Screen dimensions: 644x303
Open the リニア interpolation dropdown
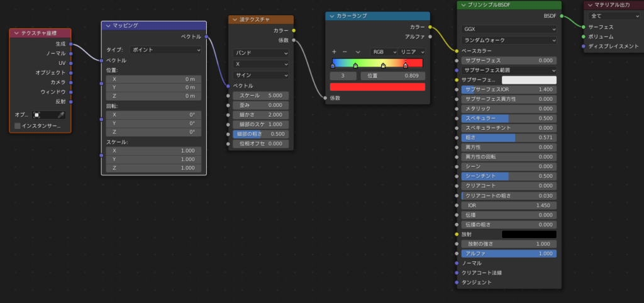pos(413,52)
